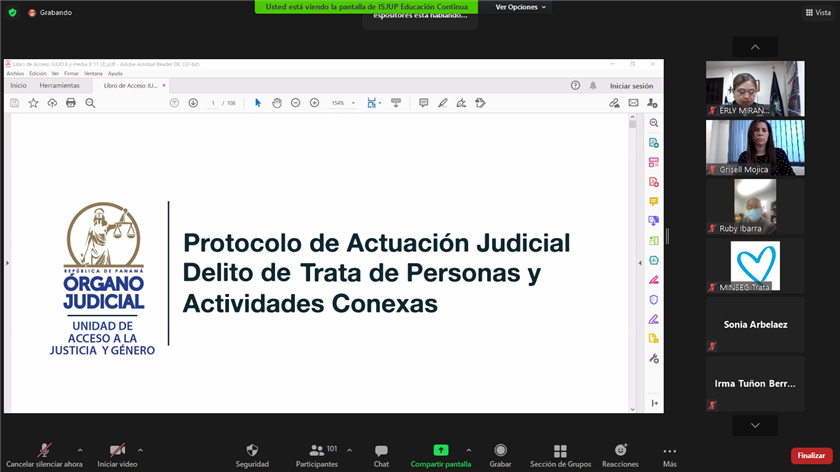The height and width of the screenshot is (472, 840).
Task: Click the upload to cloud icon
Action: [x=52, y=103]
